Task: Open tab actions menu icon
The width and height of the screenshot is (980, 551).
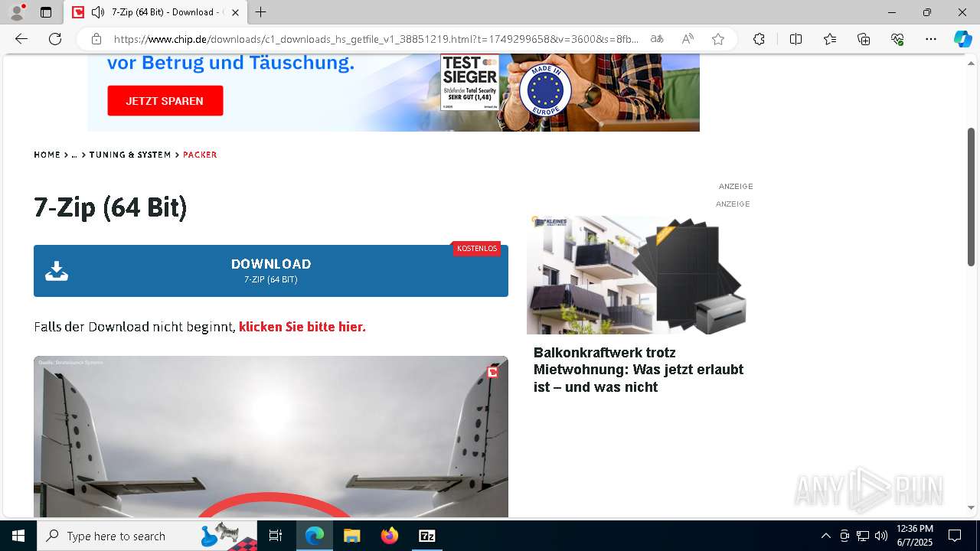Action: click(46, 12)
